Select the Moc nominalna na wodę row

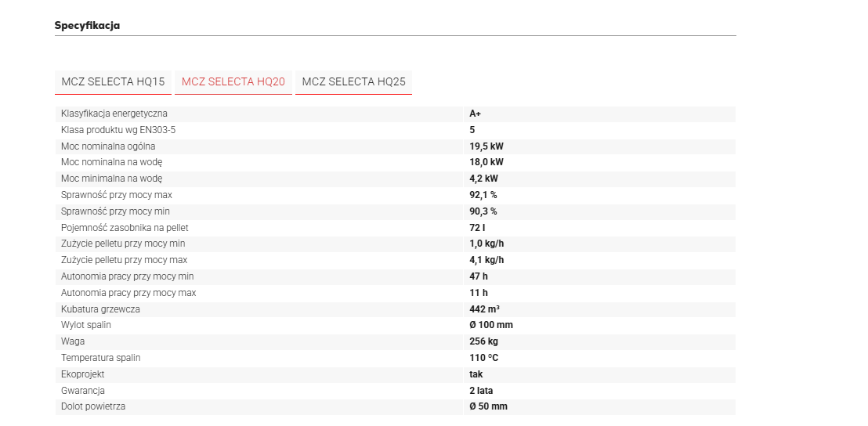coord(112,162)
